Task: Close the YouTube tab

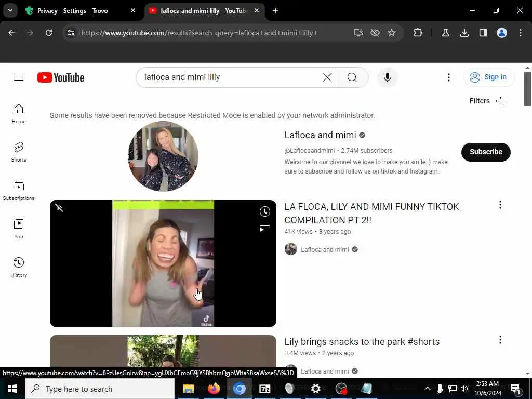Action: pyautogui.click(x=257, y=10)
